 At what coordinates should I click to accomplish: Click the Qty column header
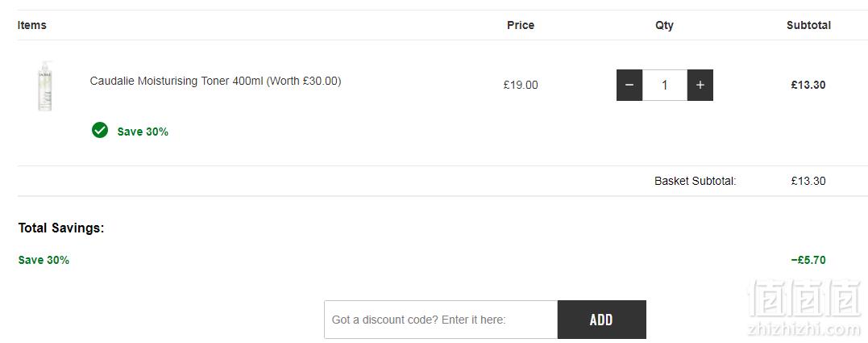coord(664,25)
